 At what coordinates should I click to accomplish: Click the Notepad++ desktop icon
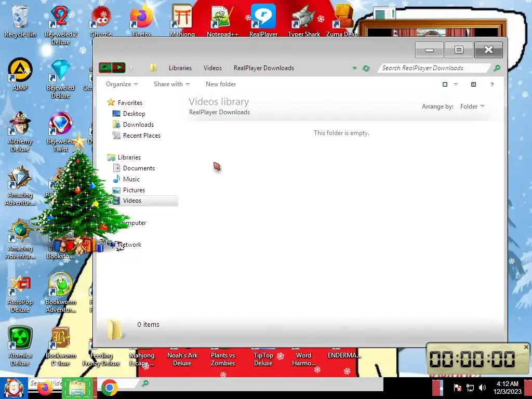[222, 21]
